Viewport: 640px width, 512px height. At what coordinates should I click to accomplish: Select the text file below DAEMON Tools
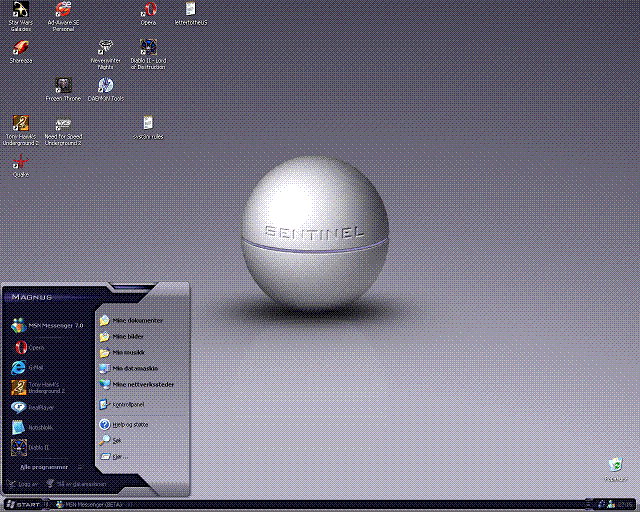(148, 128)
